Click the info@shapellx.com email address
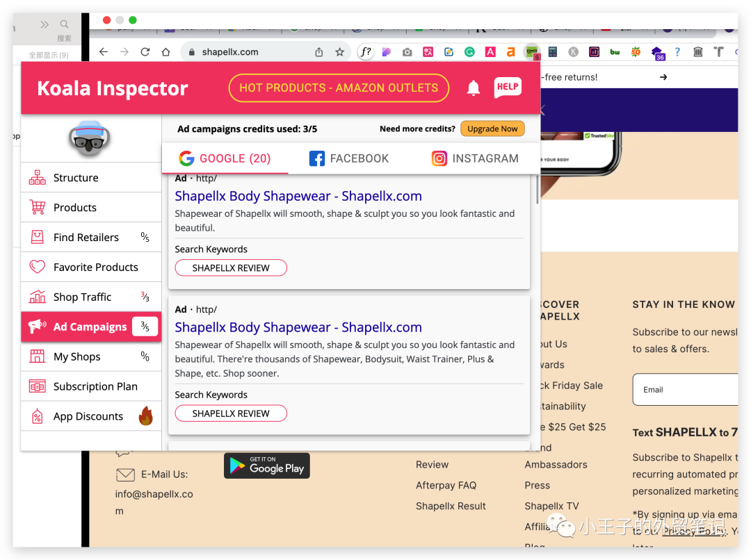Image resolution: width=751 pixels, height=560 pixels. pos(154,502)
